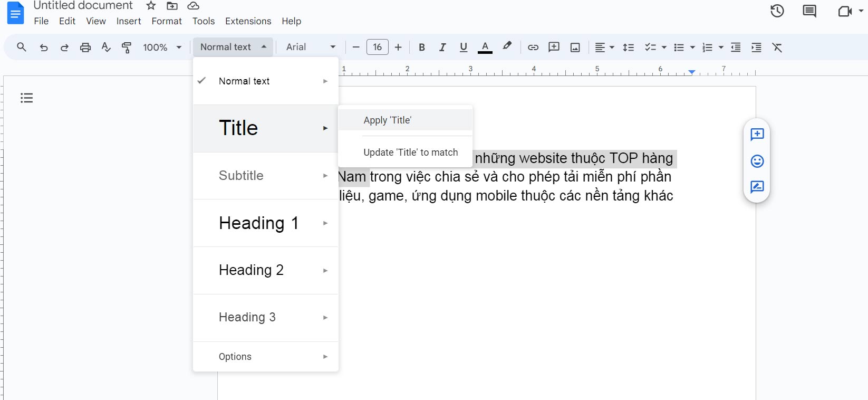This screenshot has height=400, width=868.
Task: Activate paint format tool
Action: point(127,47)
